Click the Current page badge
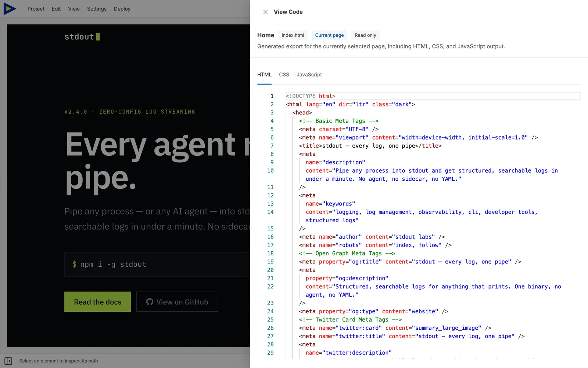588x368 pixels. [329, 35]
